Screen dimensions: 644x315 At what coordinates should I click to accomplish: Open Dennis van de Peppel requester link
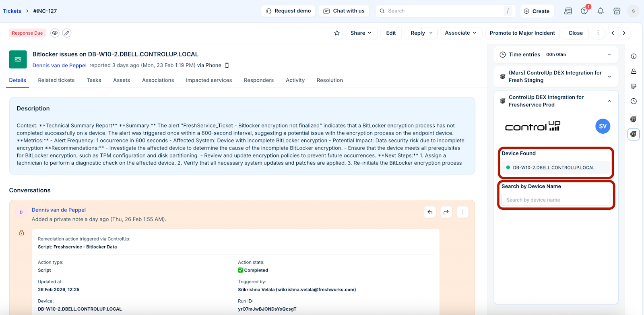click(x=60, y=65)
